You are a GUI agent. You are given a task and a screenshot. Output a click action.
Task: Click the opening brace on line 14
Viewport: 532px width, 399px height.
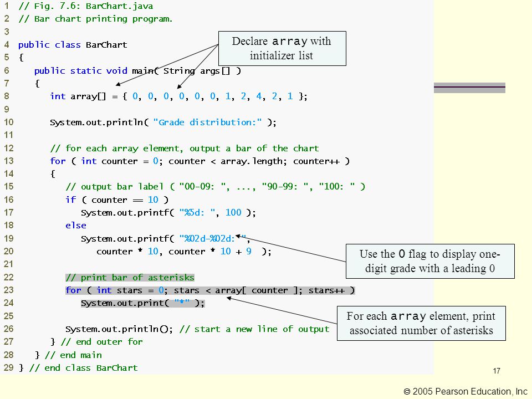point(53,174)
